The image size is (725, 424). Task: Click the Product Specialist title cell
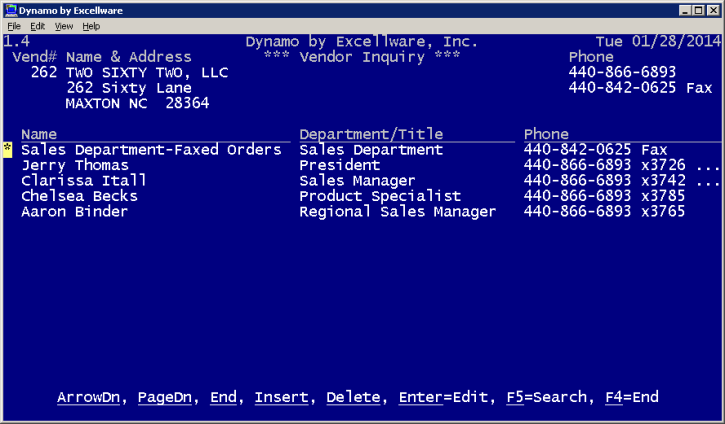pos(380,196)
